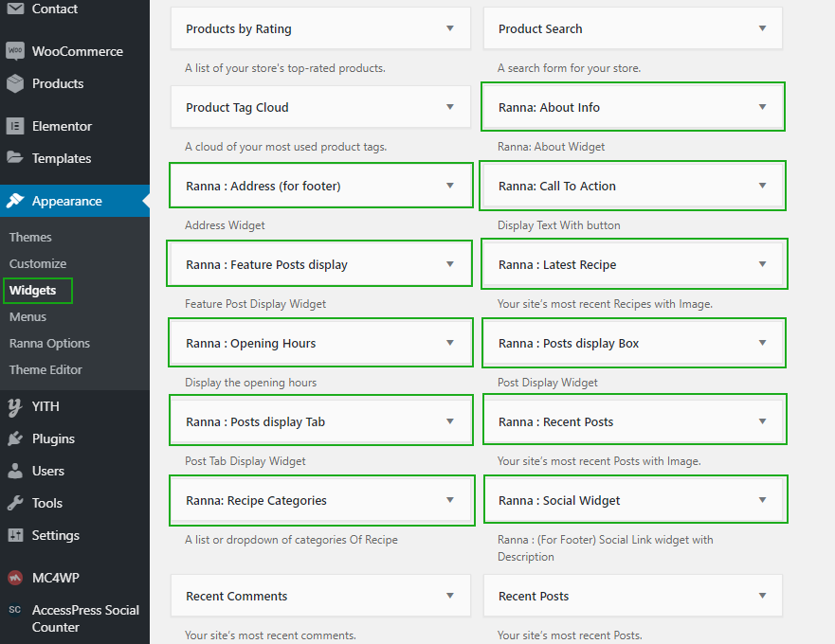This screenshot has height=644, width=835.
Task: Expand Ranna Address for footer arrow
Action: coord(450,186)
